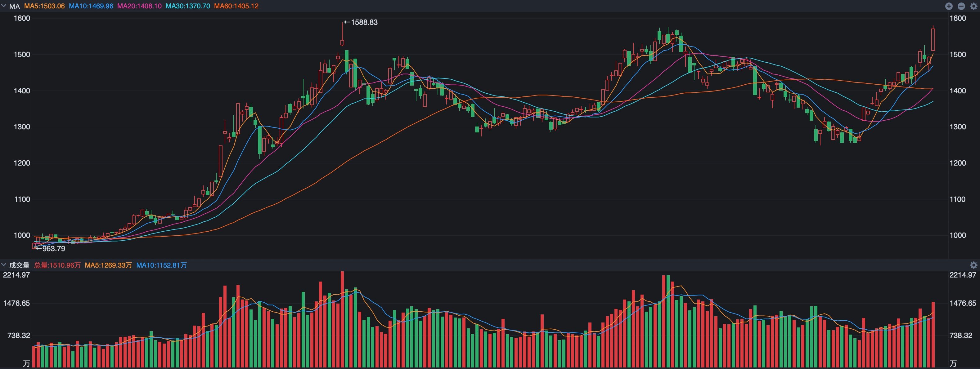The image size is (980, 369).
Task: Click the MA60:1405.12 legend label
Action: pyautogui.click(x=236, y=6)
